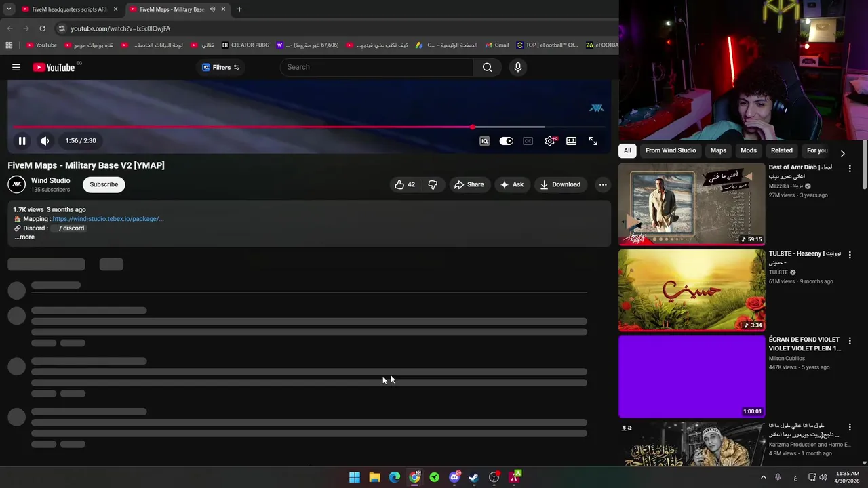Select the Related chip
This screenshot has height=488, width=868.
781,150
